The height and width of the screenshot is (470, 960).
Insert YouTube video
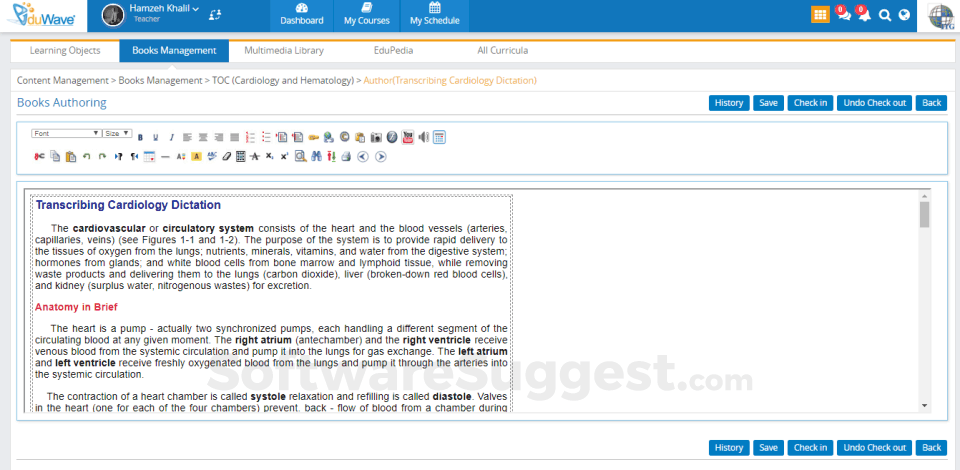pyautogui.click(x=408, y=137)
